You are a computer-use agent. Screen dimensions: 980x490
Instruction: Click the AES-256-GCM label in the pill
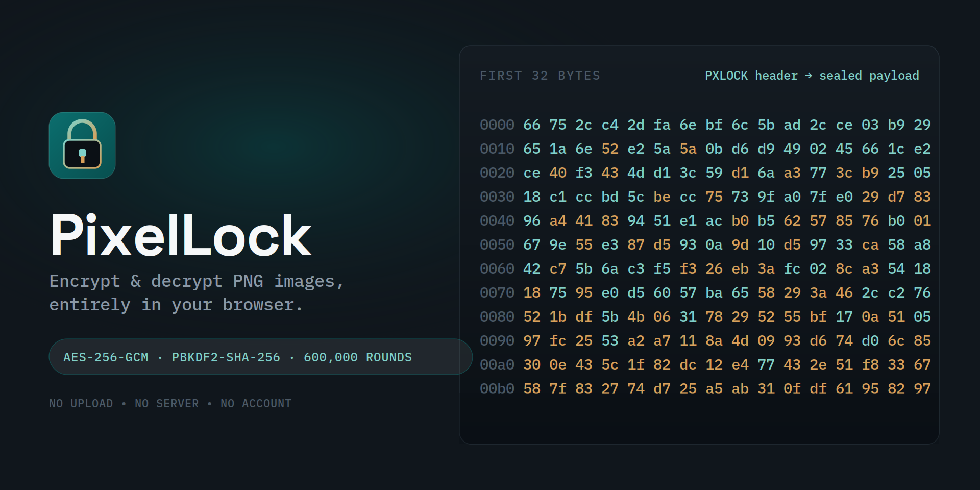[x=106, y=357]
